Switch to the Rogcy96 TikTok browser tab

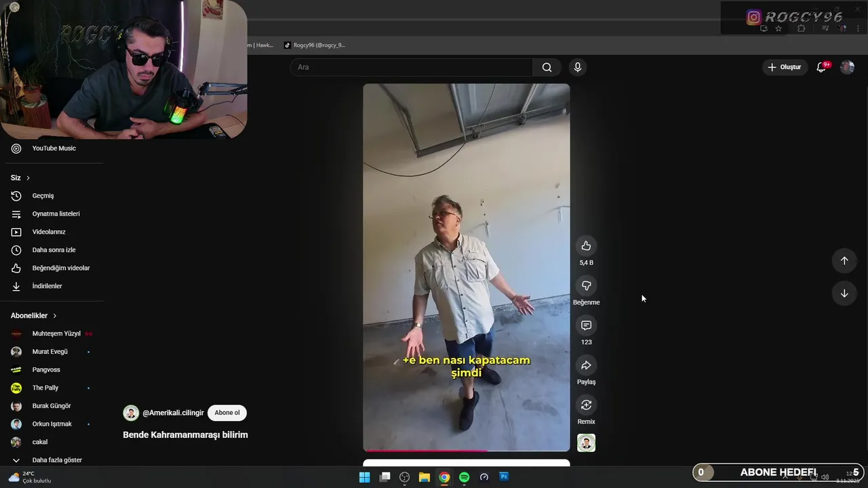315,45
